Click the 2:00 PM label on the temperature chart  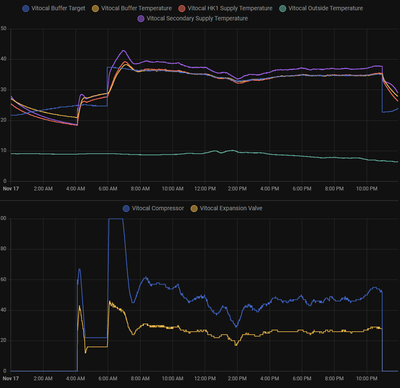pos(237,189)
